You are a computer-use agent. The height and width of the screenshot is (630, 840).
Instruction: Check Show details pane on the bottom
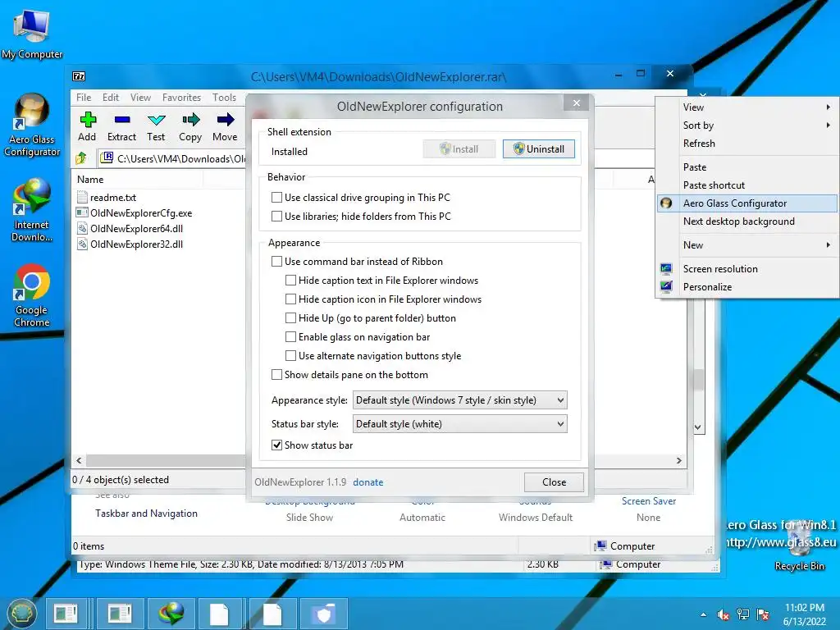coord(276,374)
